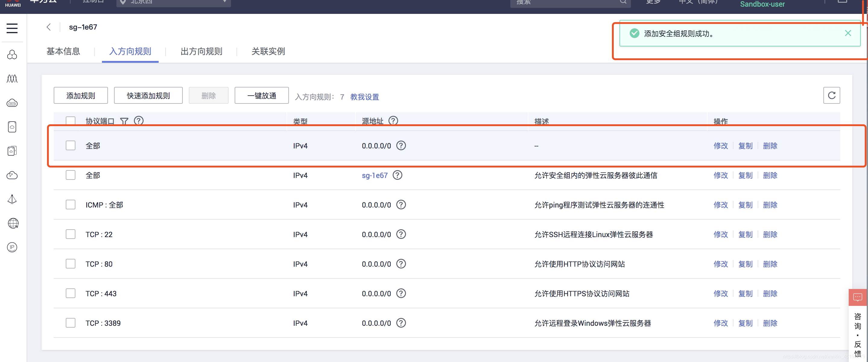This screenshot has width=868, height=362.
Task: Click 删除 in the TCP : 3389 row
Action: (770, 323)
